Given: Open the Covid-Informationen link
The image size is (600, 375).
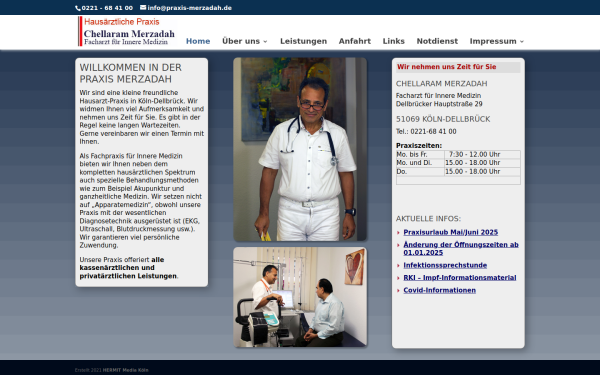Looking at the screenshot, I should click(439, 290).
